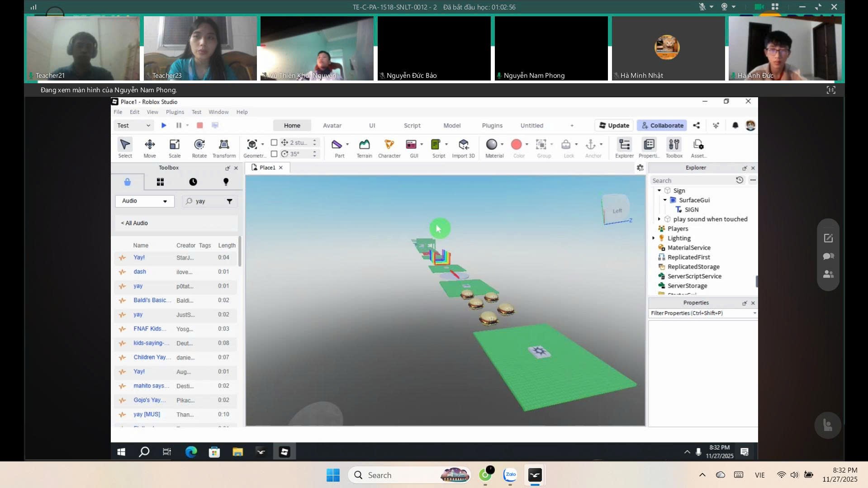Open the Audio category dropdown
Image resolution: width=868 pixels, height=488 pixels.
[145, 201]
